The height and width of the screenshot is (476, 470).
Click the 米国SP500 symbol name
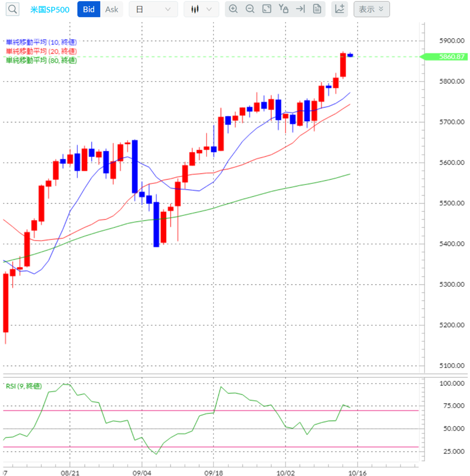(50, 10)
